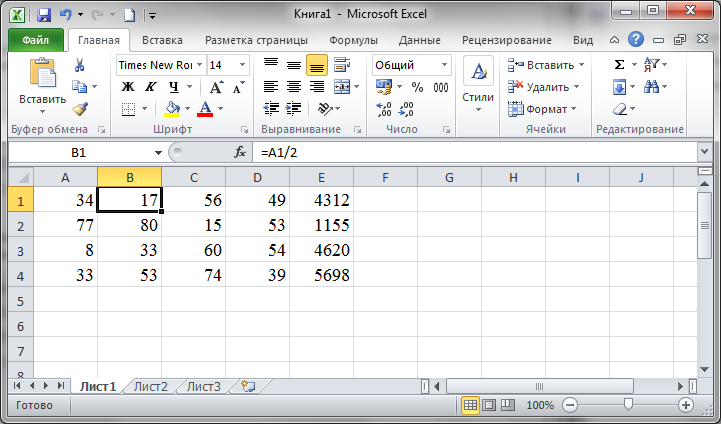Screen dimensions: 721x424
Task: Open Find and Select binoculars icon
Action: coord(651,86)
